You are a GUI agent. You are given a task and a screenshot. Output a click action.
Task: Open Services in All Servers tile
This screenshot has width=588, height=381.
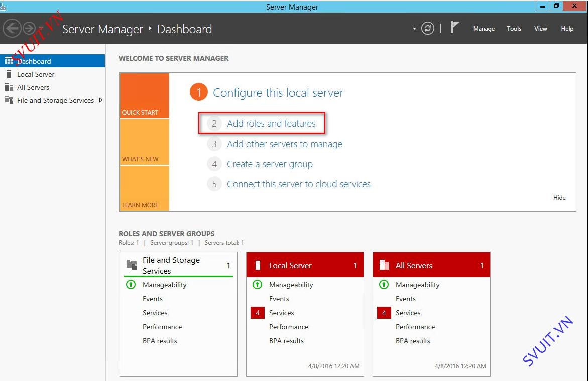tap(408, 313)
